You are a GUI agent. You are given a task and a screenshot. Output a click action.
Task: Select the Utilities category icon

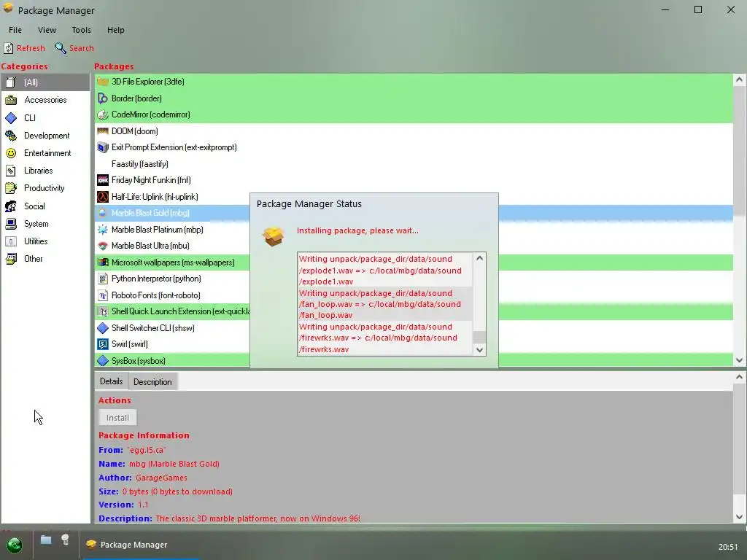point(11,241)
